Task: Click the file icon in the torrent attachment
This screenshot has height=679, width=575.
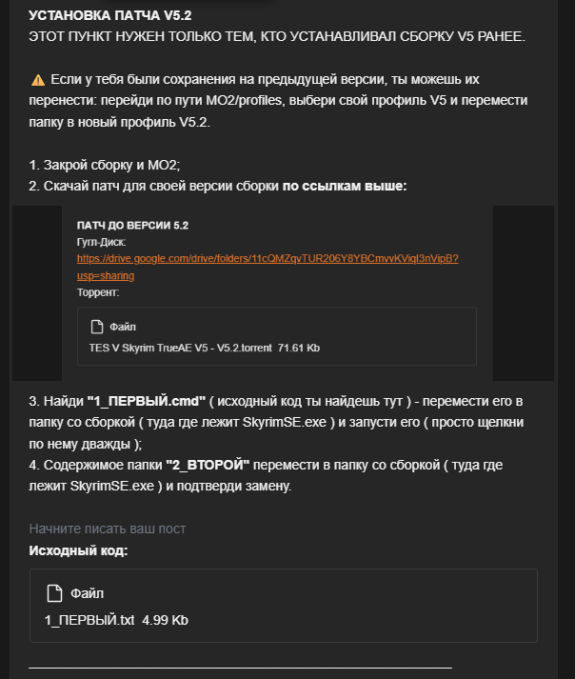Action: (x=97, y=327)
